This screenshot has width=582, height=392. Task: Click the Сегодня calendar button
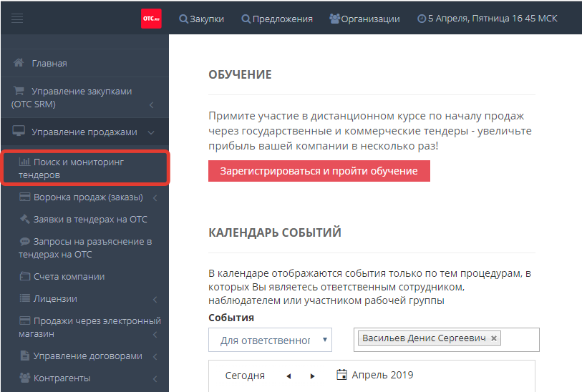[245, 376]
